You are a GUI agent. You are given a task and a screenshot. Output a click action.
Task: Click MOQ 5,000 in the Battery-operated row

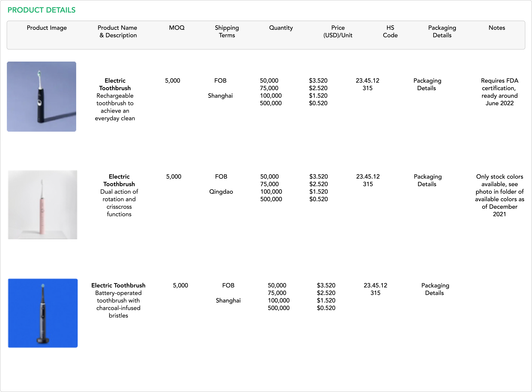(x=180, y=285)
